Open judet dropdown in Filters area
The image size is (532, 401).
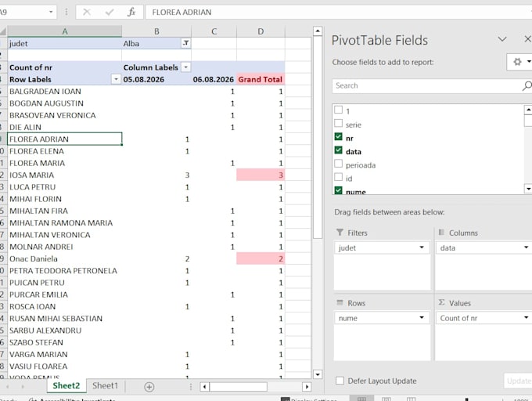coord(422,247)
